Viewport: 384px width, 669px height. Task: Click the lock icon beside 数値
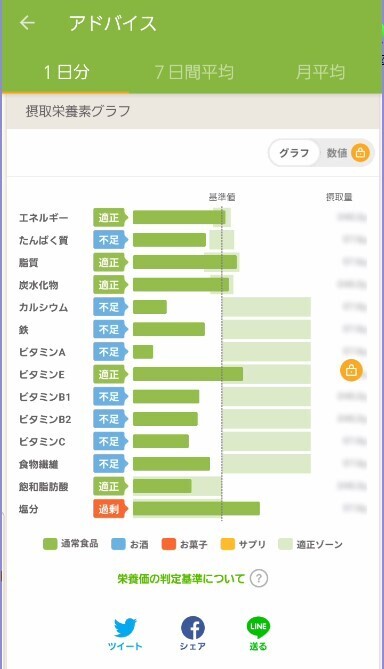pyautogui.click(x=361, y=152)
